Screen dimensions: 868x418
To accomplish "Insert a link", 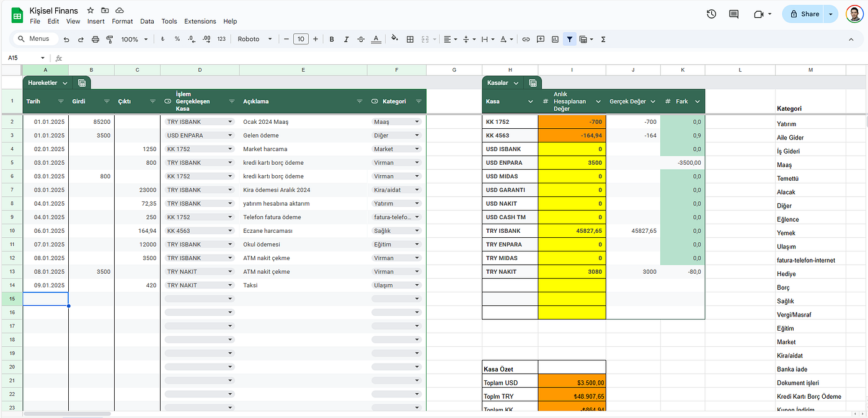I will tap(526, 39).
